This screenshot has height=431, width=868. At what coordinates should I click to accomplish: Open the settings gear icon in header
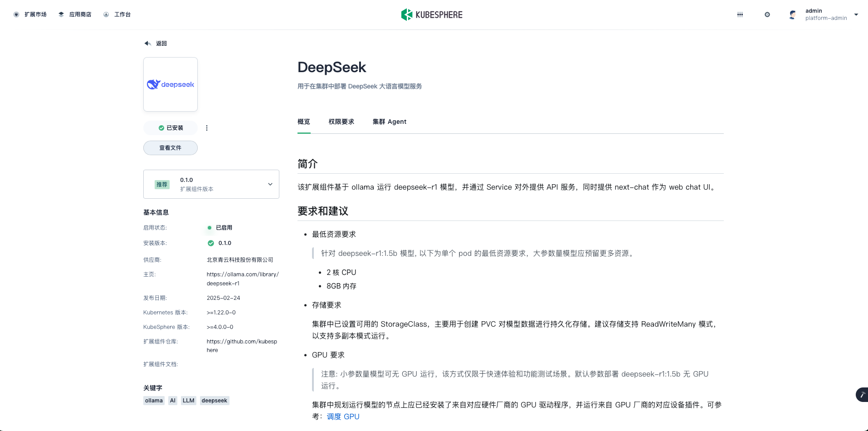point(767,15)
